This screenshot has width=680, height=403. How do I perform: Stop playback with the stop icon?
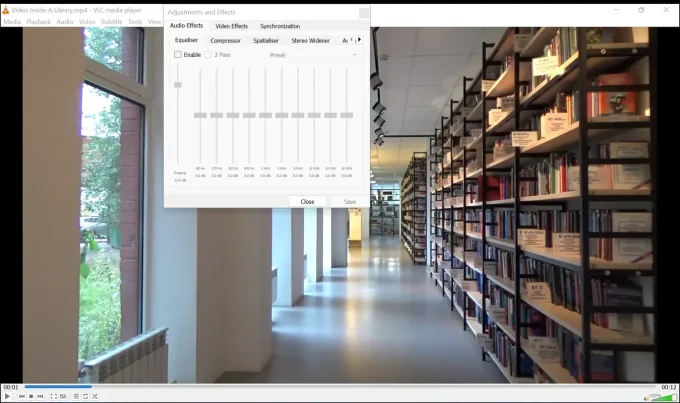[x=31, y=397]
